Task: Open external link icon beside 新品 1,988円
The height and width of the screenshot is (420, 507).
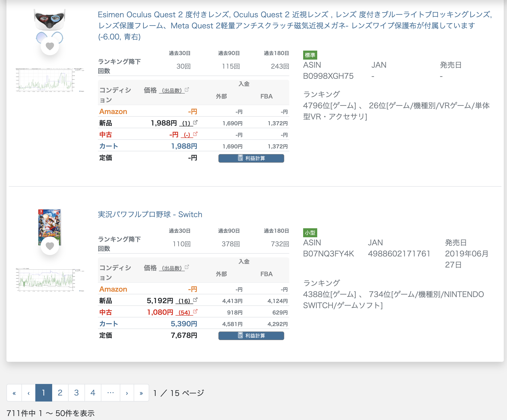Action: (x=195, y=122)
